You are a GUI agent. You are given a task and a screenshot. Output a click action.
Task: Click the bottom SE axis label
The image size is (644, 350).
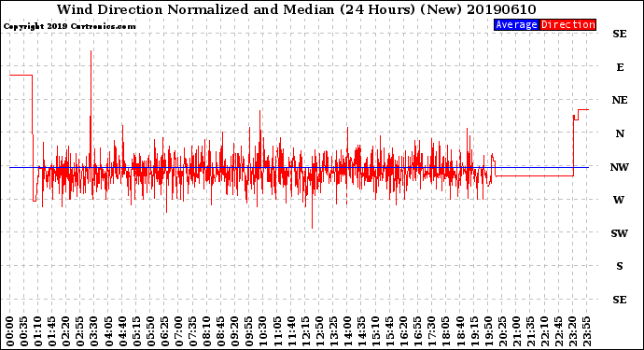(x=620, y=300)
